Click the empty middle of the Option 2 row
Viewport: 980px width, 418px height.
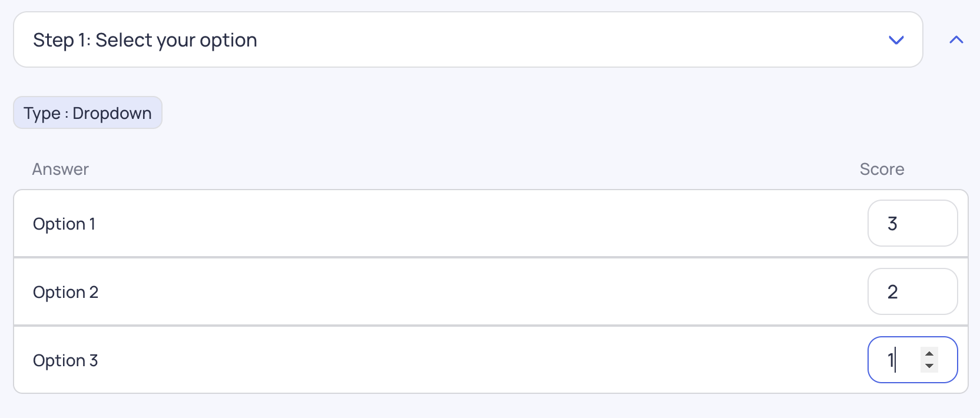point(471,292)
